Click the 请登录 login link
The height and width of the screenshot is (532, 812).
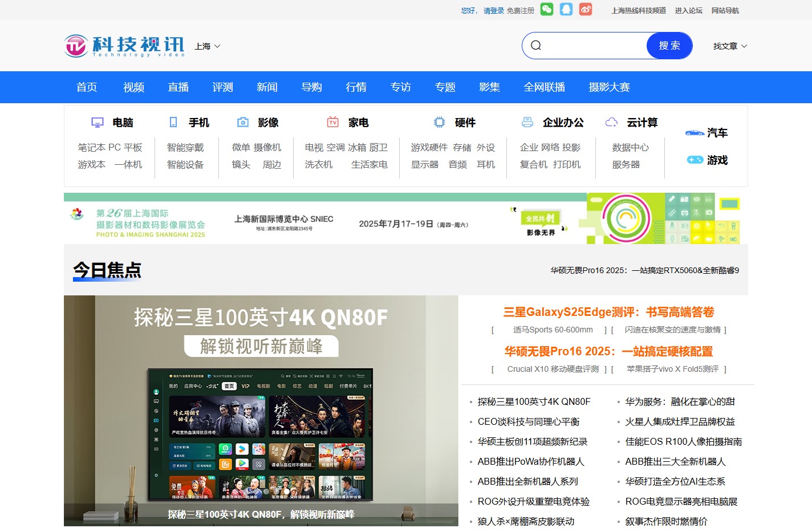coord(494,11)
